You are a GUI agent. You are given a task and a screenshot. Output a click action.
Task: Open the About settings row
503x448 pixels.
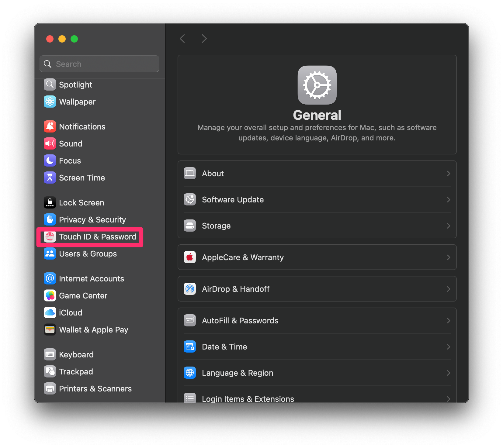[x=317, y=173]
